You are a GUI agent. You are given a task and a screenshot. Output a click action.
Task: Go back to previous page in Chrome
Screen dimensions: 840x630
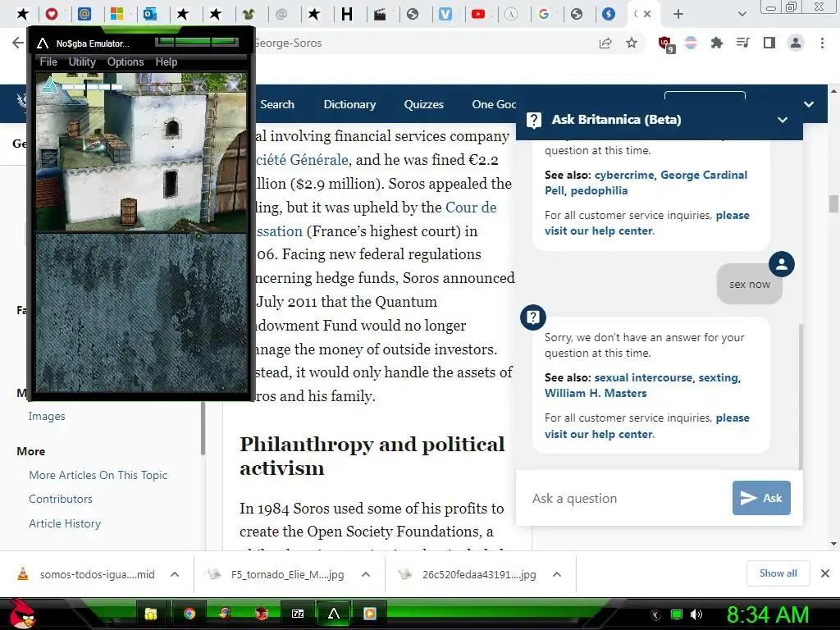point(18,43)
